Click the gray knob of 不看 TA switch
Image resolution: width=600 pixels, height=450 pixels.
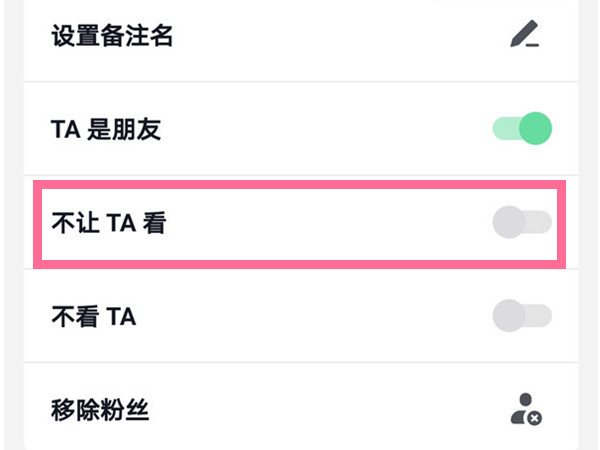pos(508,317)
